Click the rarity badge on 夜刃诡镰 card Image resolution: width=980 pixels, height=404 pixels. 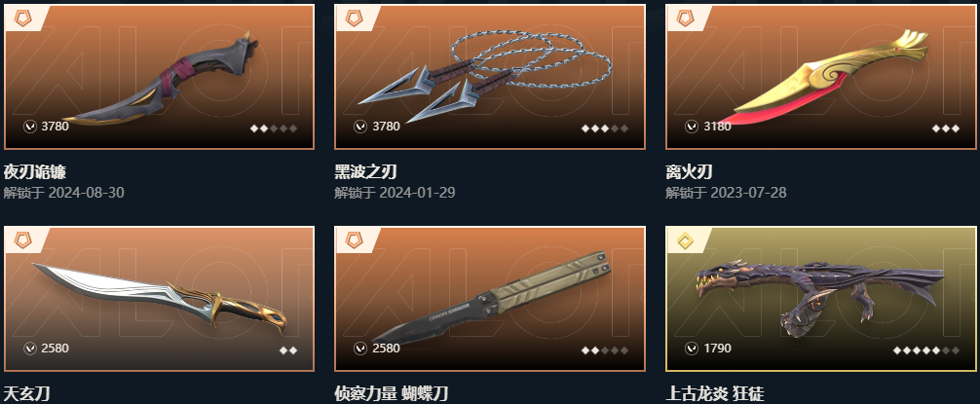(x=22, y=18)
